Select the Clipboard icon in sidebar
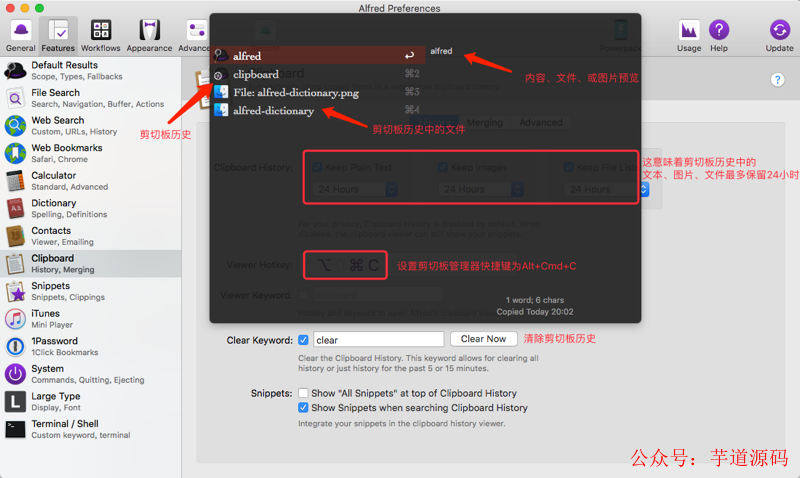The width and height of the screenshot is (800, 478). [x=15, y=263]
